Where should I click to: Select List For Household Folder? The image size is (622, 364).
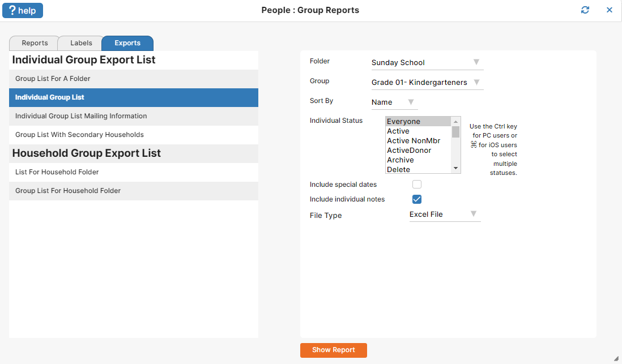coord(134,172)
